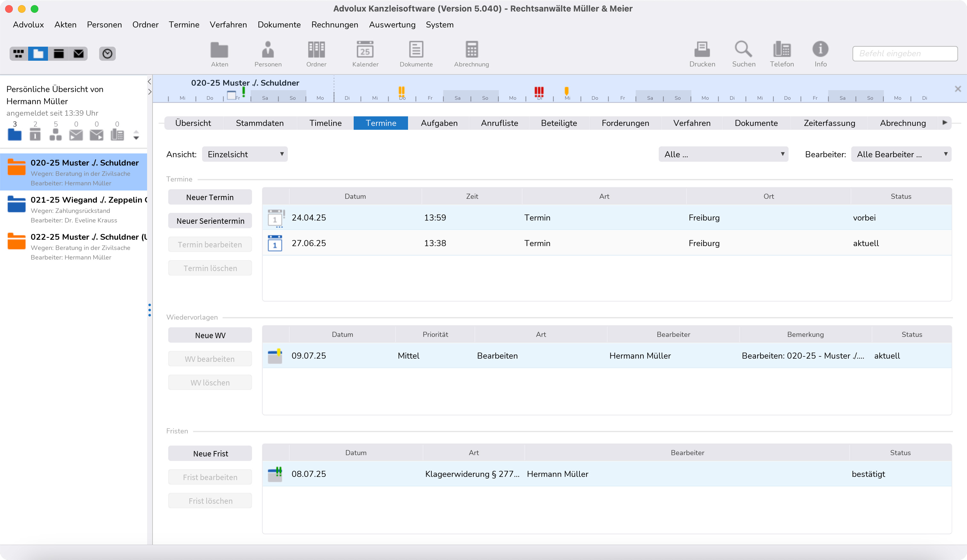Viewport: 967px width, 560px height.
Task: Switch to mail view mode icon
Action: pos(78,54)
